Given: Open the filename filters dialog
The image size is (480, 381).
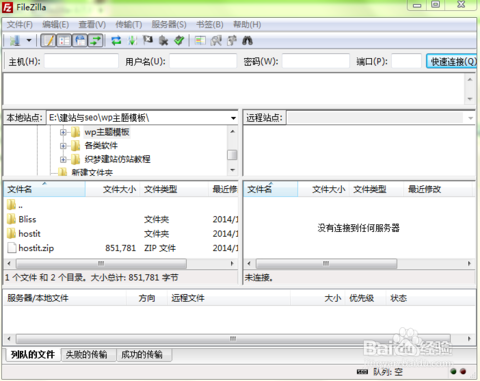Looking at the screenshot, I should (200, 41).
